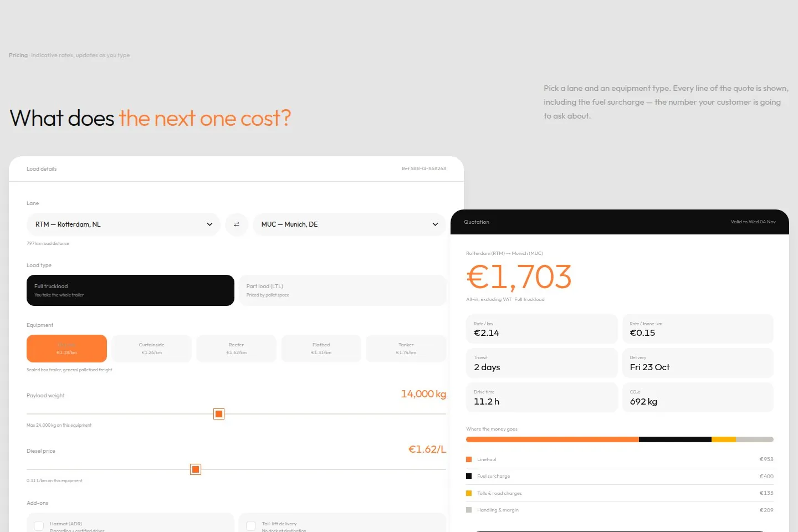This screenshot has width=798, height=532.
Task: Click the yellow segment of the cost bar
Action: pyautogui.click(x=724, y=439)
